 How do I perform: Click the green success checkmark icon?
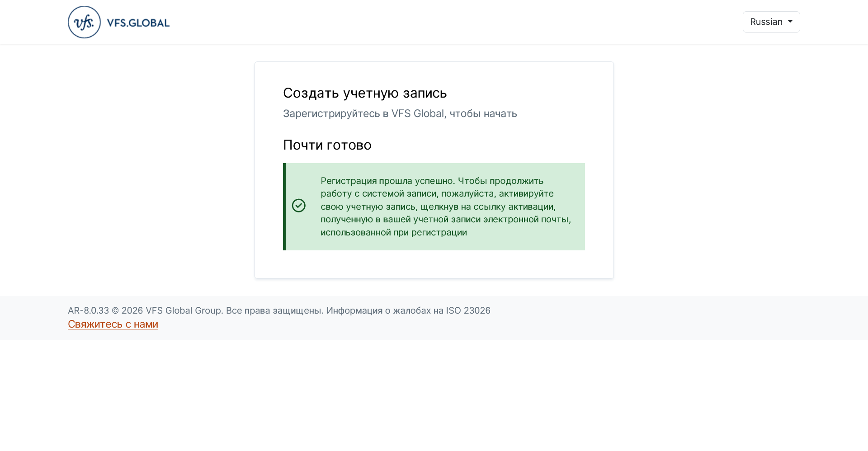click(x=299, y=206)
